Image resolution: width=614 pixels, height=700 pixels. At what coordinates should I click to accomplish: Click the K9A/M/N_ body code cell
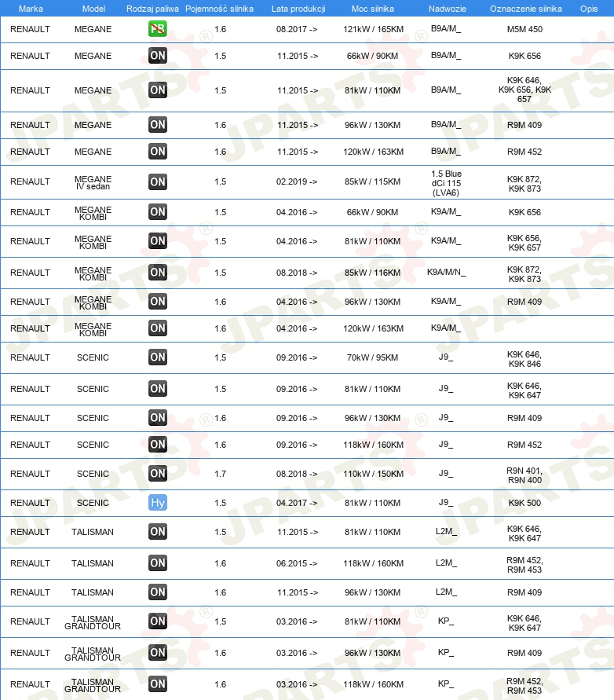tap(446, 272)
